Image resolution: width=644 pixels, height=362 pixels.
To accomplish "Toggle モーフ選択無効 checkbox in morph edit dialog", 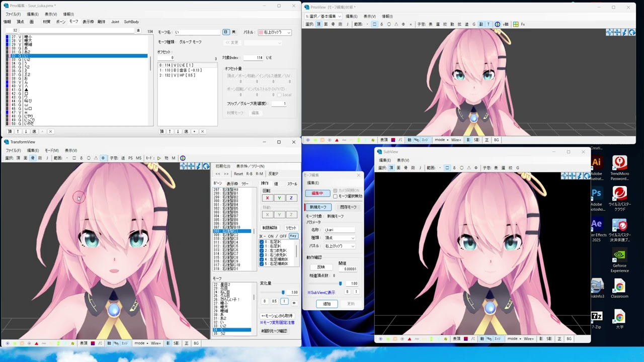I will [x=335, y=196].
